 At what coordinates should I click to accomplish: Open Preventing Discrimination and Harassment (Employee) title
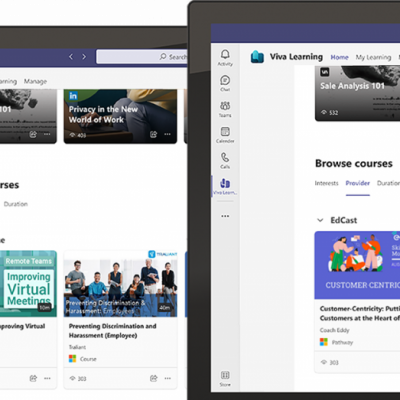pyautogui.click(x=112, y=331)
